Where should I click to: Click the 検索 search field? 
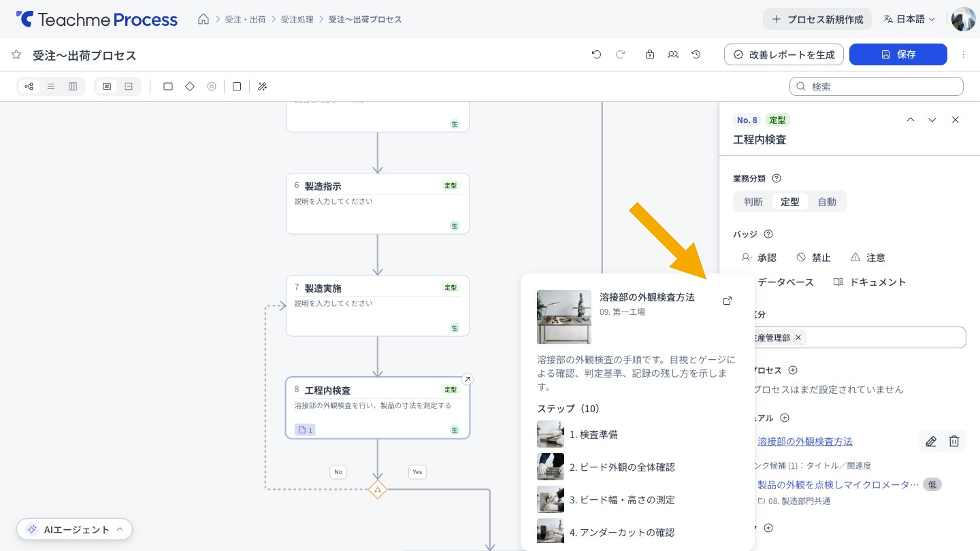pyautogui.click(x=877, y=86)
